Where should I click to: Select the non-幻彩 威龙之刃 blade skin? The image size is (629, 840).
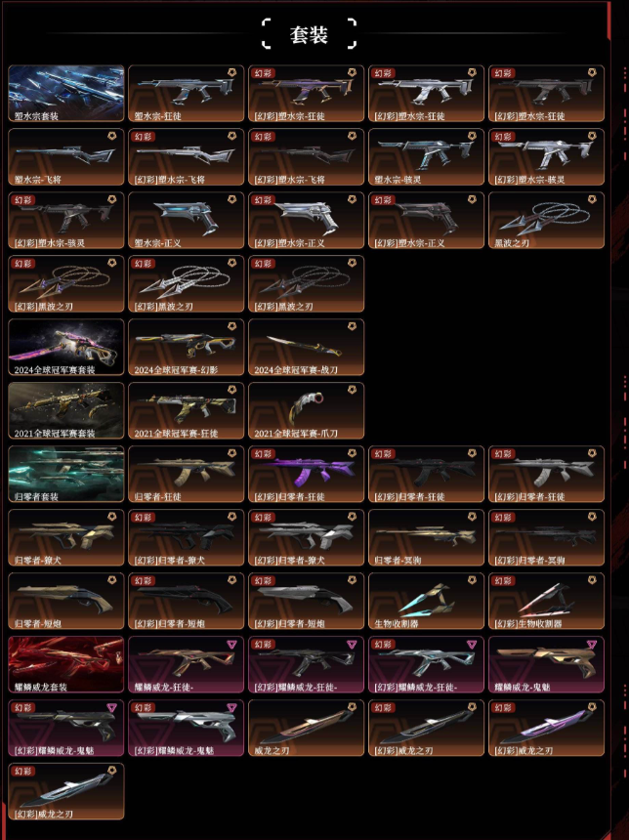tap(306, 728)
